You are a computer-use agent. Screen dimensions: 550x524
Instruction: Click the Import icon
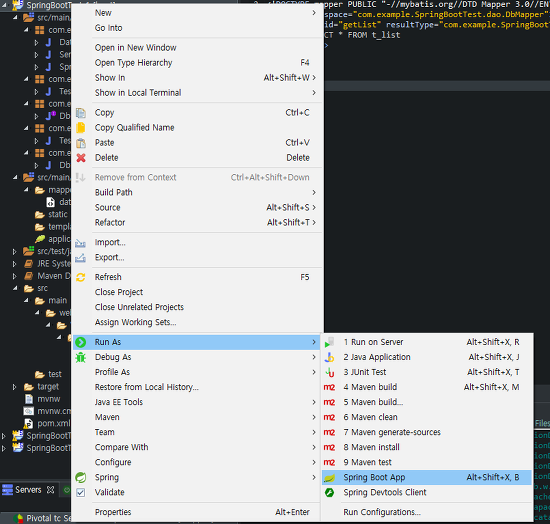coord(80,243)
